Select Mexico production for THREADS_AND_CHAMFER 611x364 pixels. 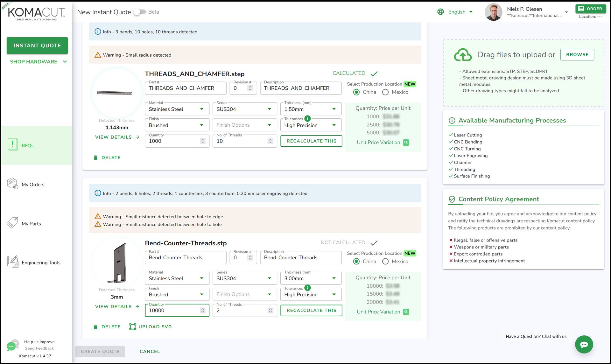(385, 92)
